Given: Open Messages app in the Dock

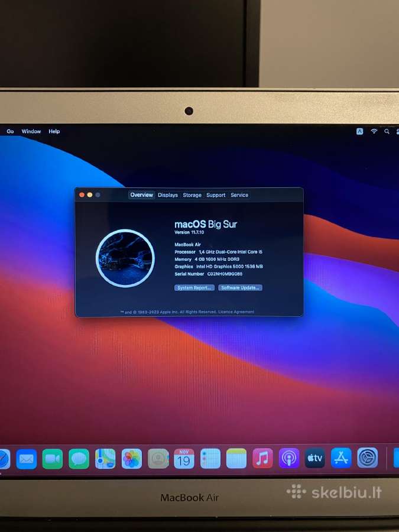Looking at the screenshot, I should coord(79,459).
